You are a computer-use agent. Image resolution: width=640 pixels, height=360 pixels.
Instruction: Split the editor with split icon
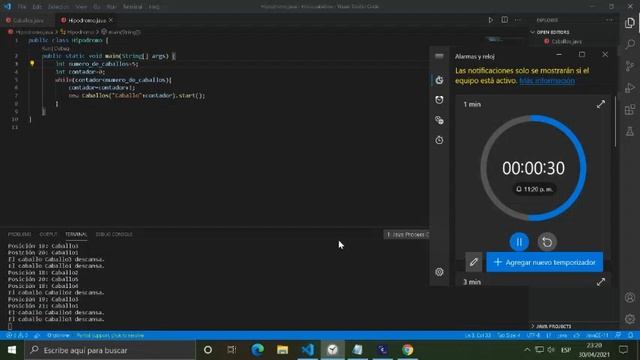click(x=504, y=20)
